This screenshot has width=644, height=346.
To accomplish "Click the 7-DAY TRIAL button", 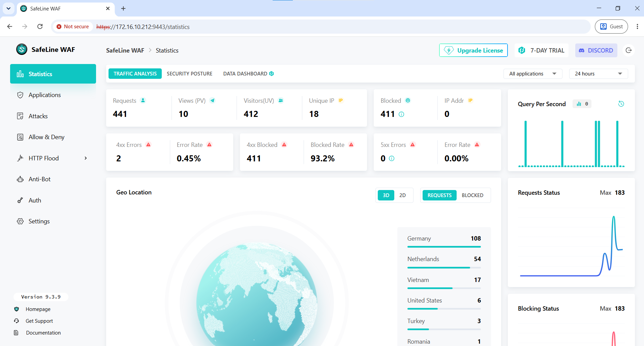I will [x=542, y=50].
